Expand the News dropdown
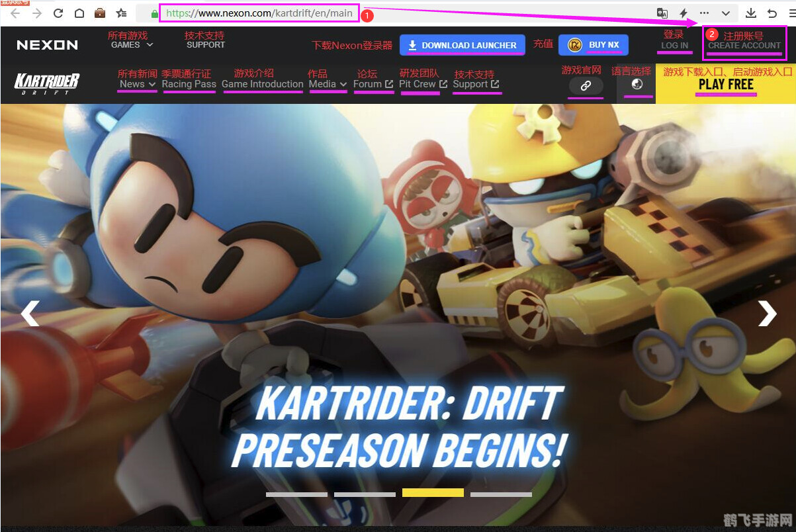The image size is (796, 532). 138,84
